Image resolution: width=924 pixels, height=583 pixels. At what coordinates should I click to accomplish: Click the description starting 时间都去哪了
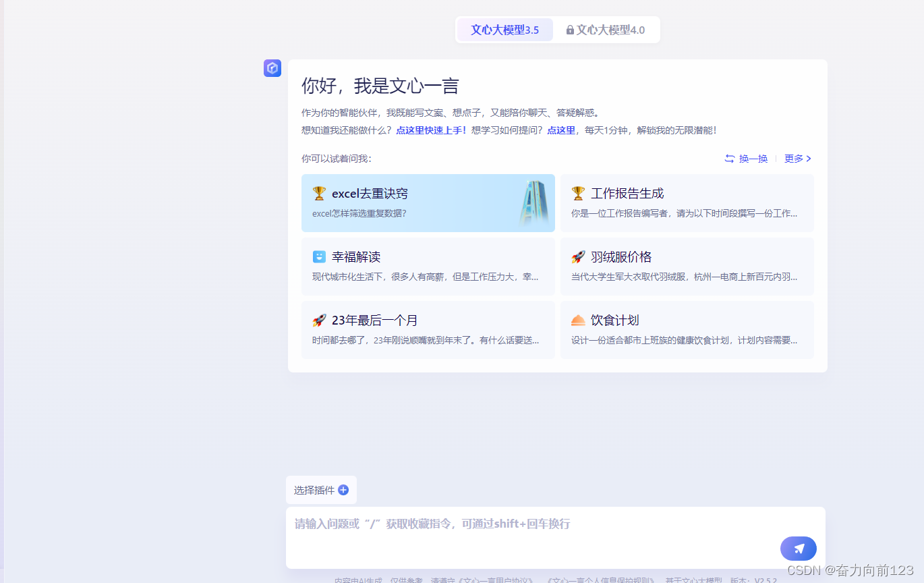coord(426,340)
